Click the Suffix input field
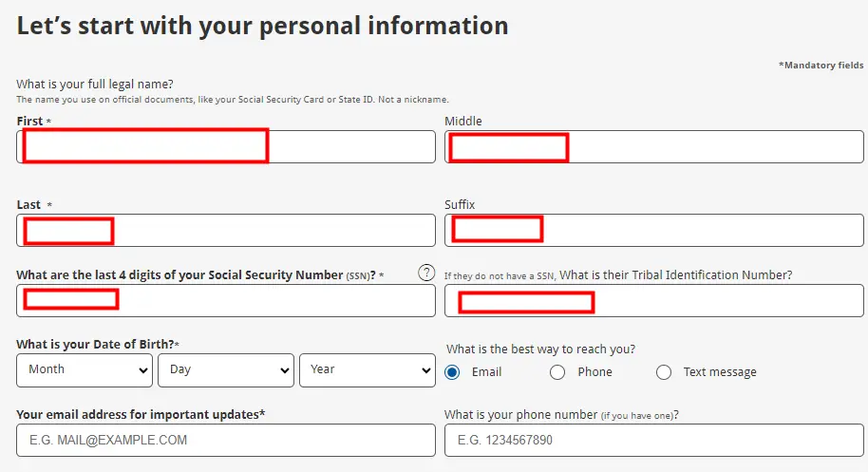This screenshot has width=868, height=472. pos(653,230)
